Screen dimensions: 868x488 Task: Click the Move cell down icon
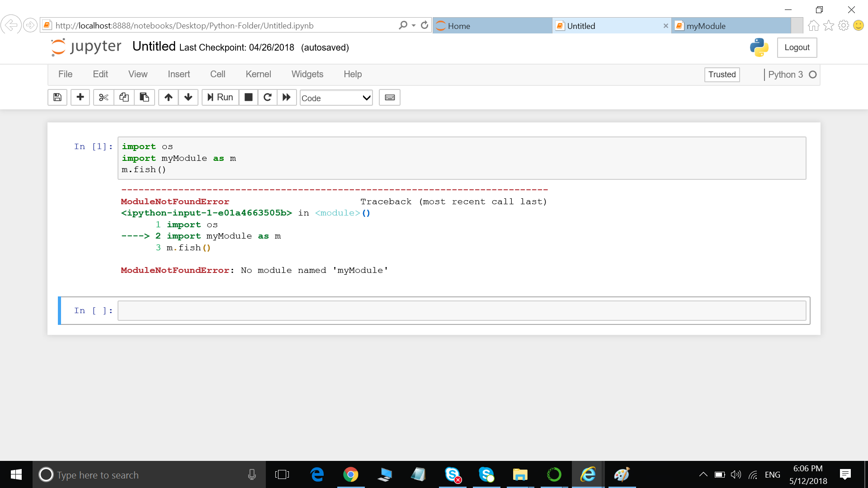(189, 97)
